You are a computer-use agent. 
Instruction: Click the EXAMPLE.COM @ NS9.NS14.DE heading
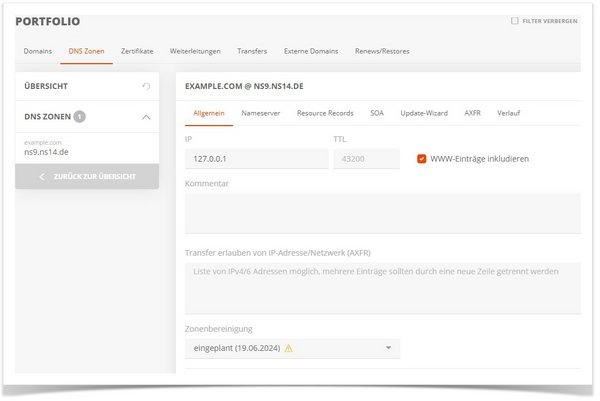click(244, 86)
